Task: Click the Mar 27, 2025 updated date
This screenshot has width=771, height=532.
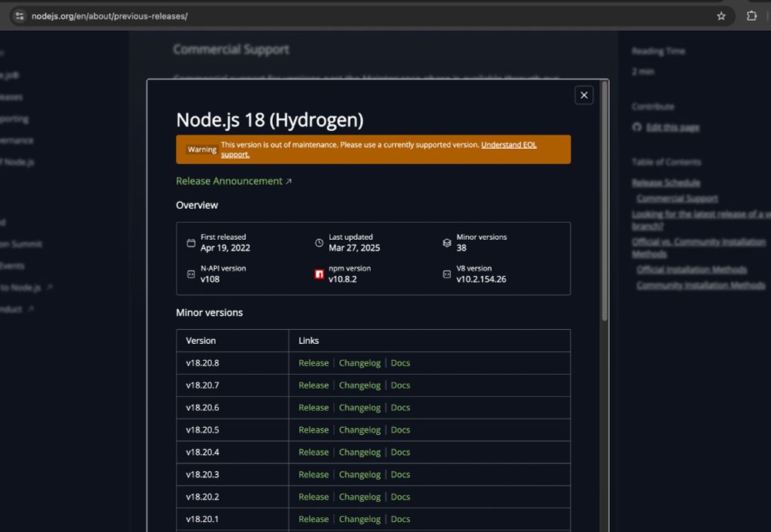Action: click(354, 247)
